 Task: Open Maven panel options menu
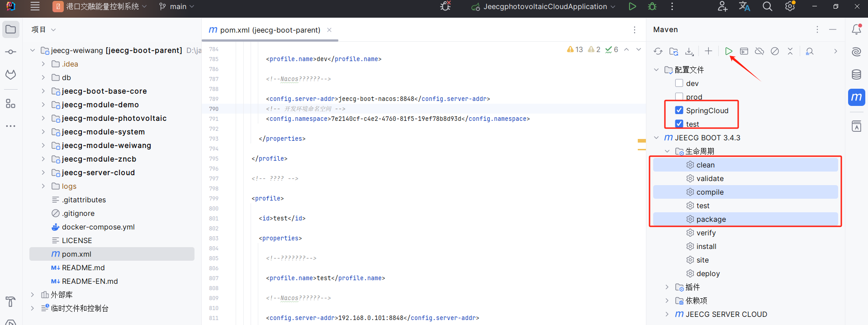click(817, 29)
